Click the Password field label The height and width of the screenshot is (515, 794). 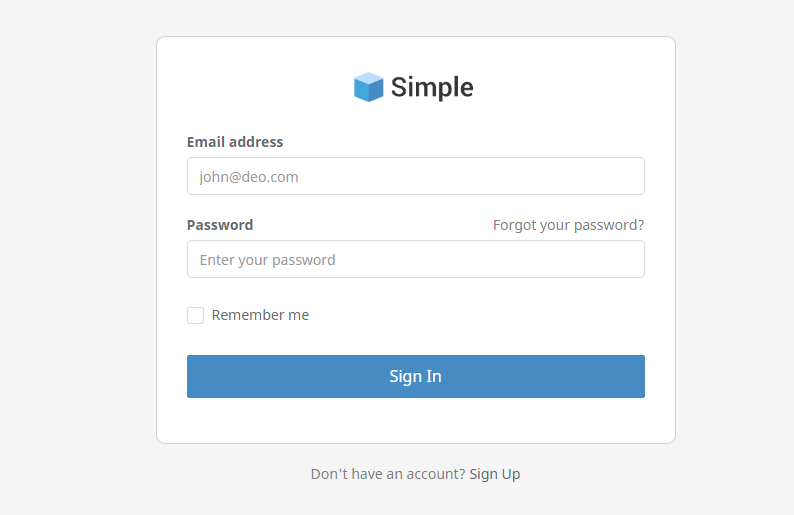click(220, 225)
